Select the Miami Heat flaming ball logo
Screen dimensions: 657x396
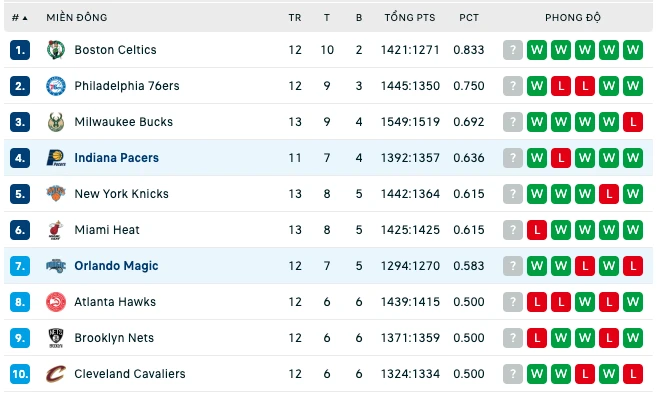pos(56,230)
